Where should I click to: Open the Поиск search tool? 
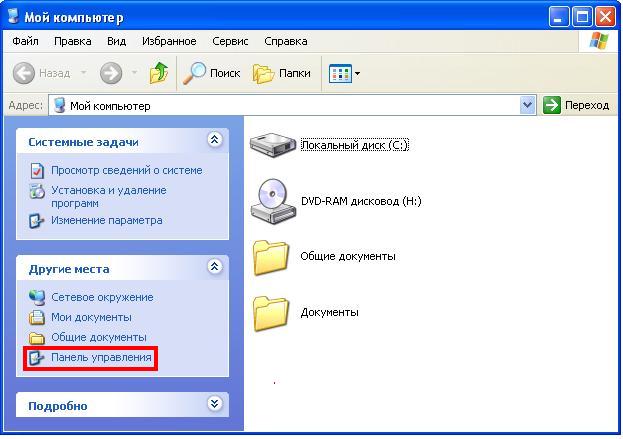coord(211,73)
